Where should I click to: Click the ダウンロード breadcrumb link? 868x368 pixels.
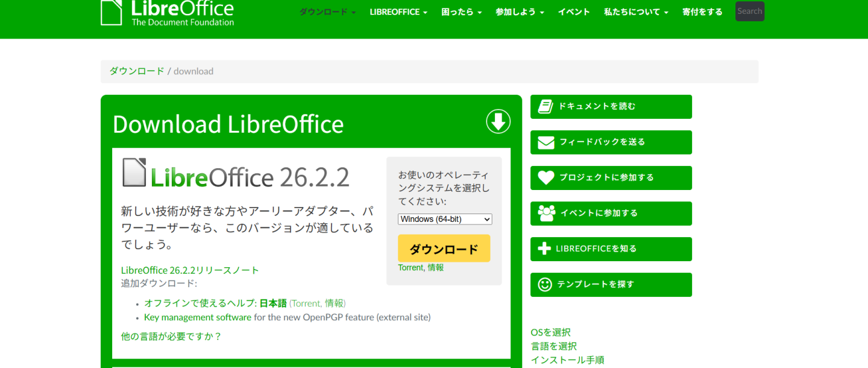pyautogui.click(x=137, y=71)
